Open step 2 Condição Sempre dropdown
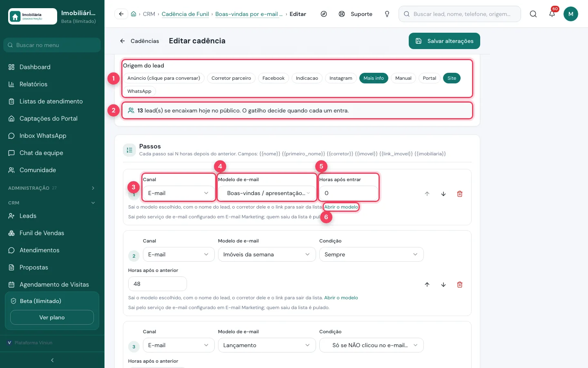The image size is (588, 368). 372,254
